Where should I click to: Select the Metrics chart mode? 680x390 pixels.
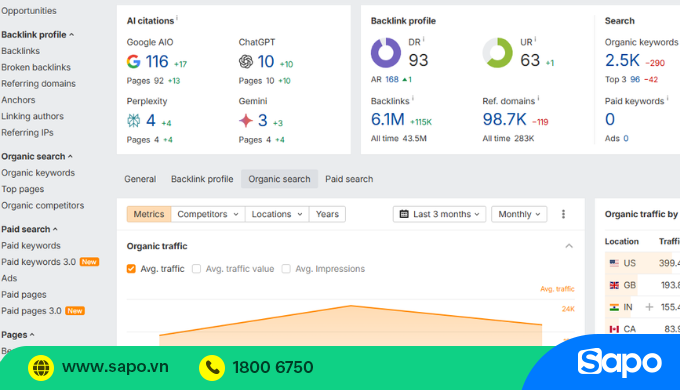pyautogui.click(x=149, y=214)
